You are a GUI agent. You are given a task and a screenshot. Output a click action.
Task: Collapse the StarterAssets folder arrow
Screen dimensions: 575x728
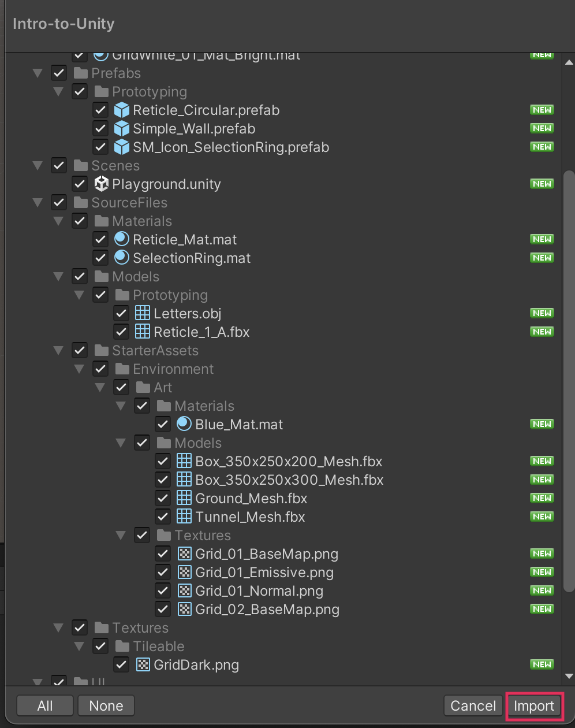pyautogui.click(x=58, y=351)
